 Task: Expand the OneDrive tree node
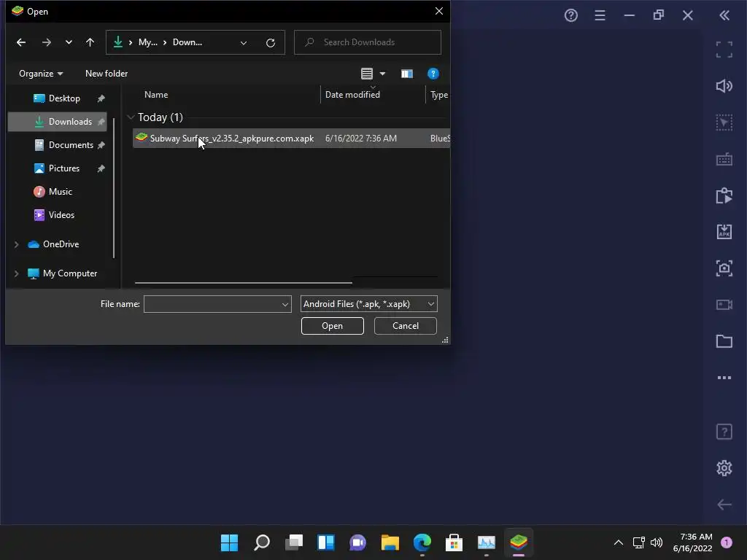(17, 244)
